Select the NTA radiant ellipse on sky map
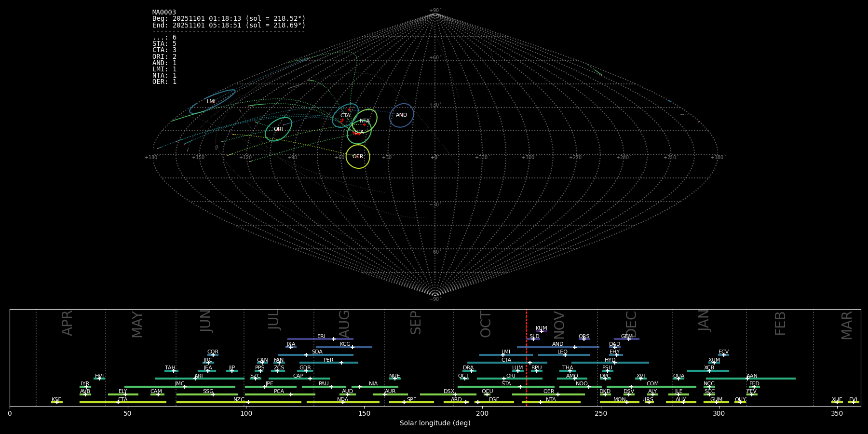The image size is (868, 434). tap(365, 121)
